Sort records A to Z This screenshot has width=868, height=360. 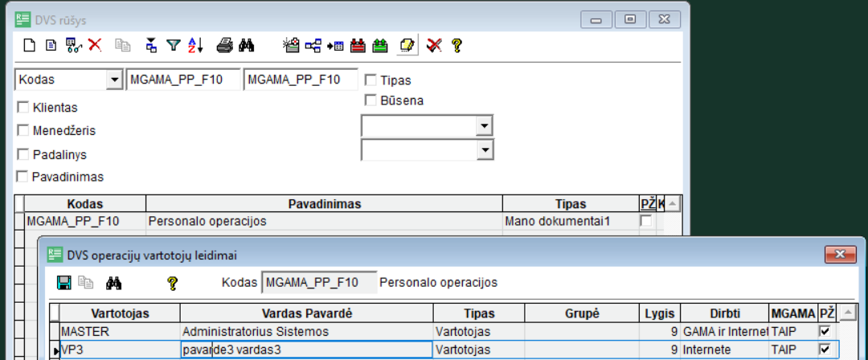196,46
